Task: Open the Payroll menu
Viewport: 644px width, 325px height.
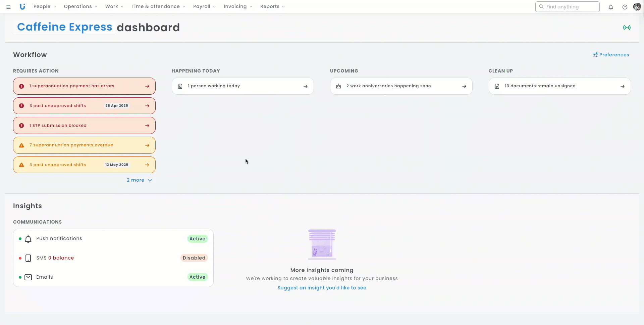Action: pyautogui.click(x=204, y=7)
